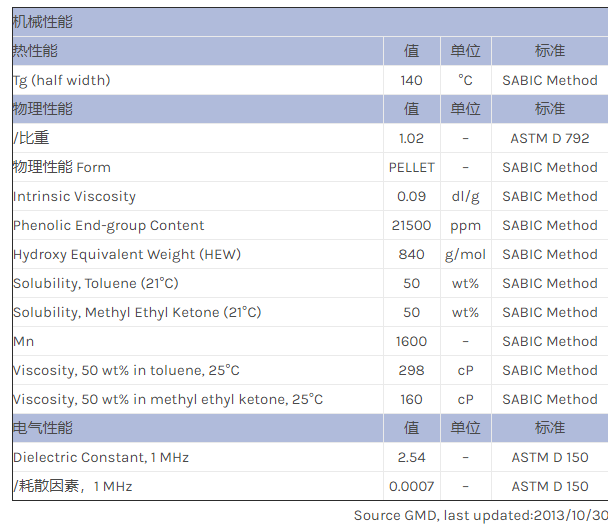Click the 机械性能 section header
The width and height of the screenshot is (608, 529).
pyautogui.click(x=42, y=22)
